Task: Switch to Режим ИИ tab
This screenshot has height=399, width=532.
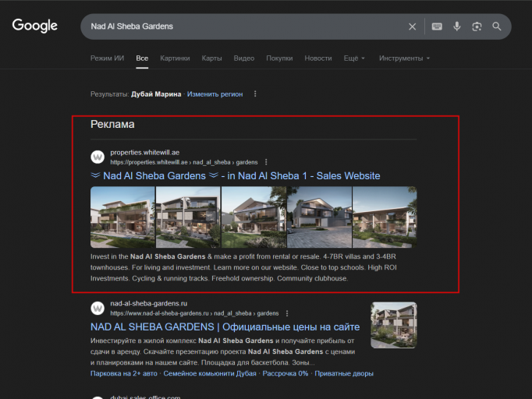Action: pyautogui.click(x=107, y=58)
